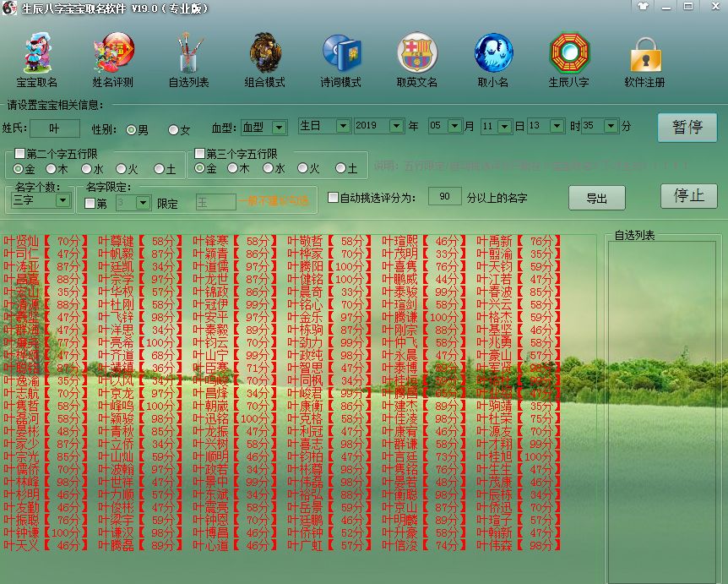Click the 限定 character field showing 王
This screenshot has width=728, height=584.
[216, 203]
